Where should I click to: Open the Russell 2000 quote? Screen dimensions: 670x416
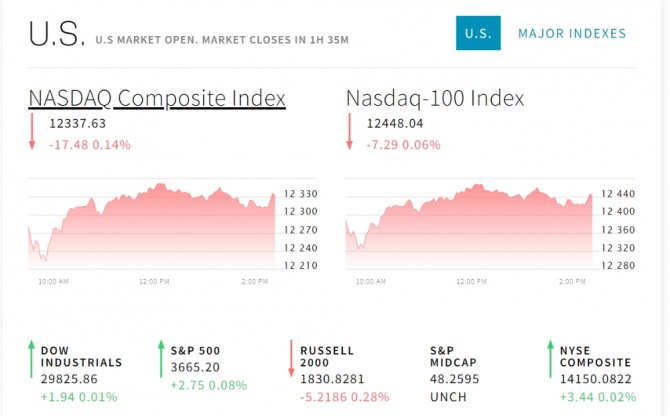[x=327, y=357]
